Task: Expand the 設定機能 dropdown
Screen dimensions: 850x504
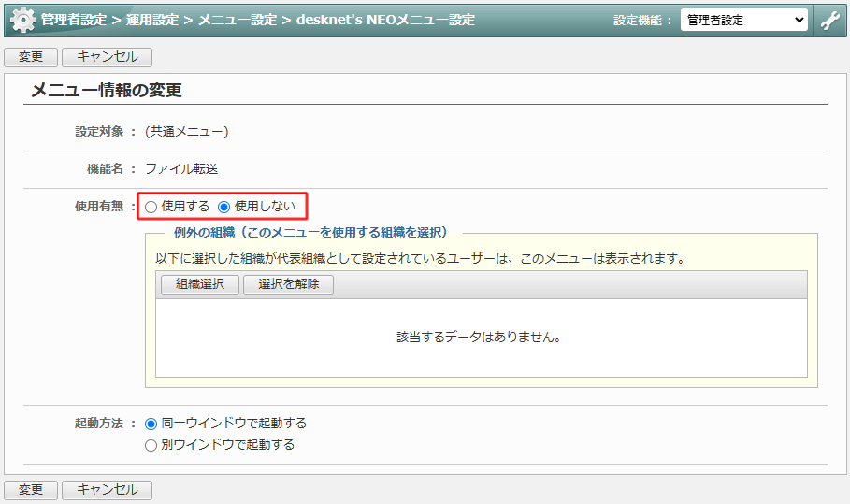Action: 743,20
